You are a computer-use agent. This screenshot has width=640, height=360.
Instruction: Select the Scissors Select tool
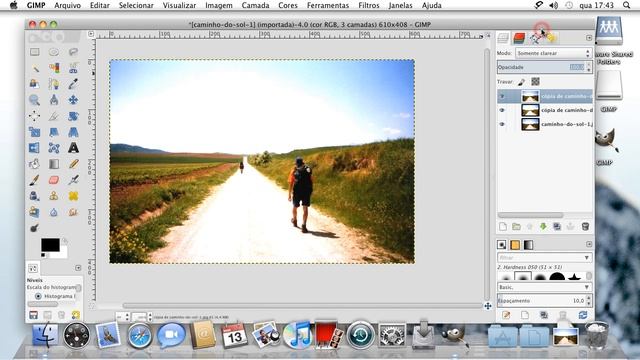(73, 68)
